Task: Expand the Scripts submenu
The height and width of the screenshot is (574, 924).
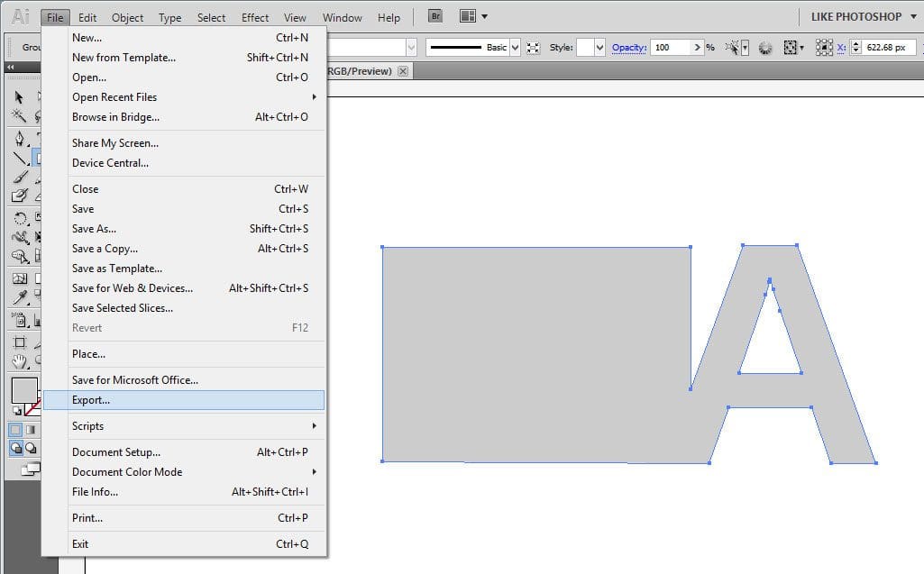Action: pyautogui.click(x=314, y=425)
